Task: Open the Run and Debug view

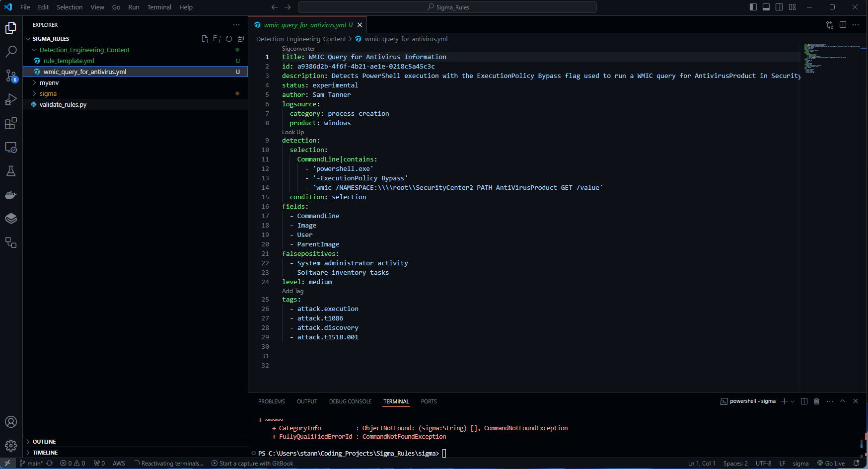Action: click(11, 99)
